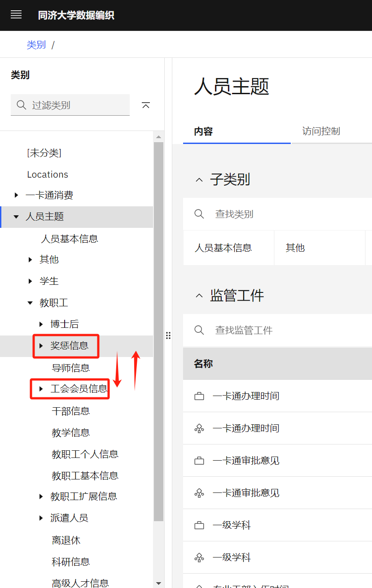
Task: Collapse the 监管工件 section
Action: tap(199, 296)
